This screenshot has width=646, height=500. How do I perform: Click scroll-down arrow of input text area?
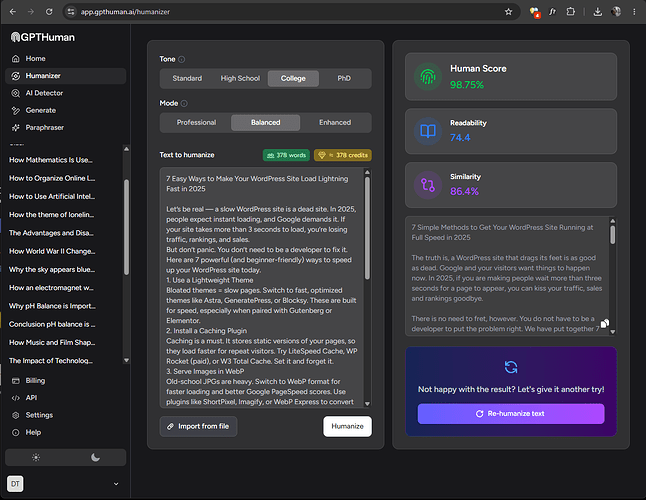pyautogui.click(x=367, y=404)
